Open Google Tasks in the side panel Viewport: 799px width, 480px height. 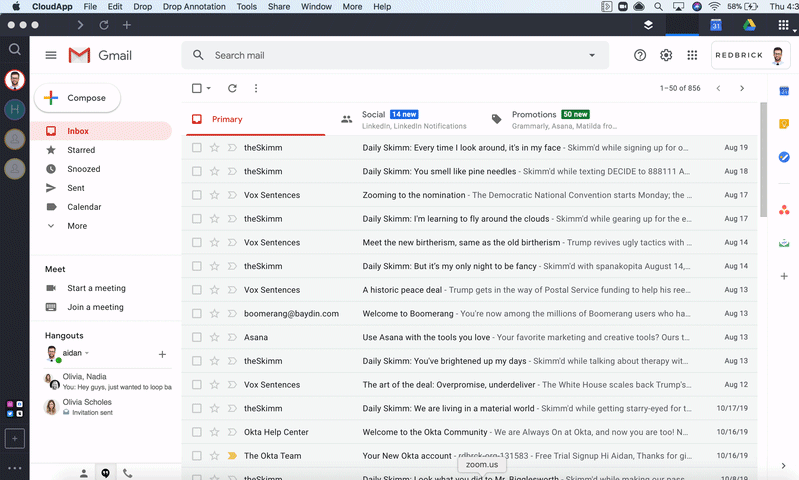[784, 157]
